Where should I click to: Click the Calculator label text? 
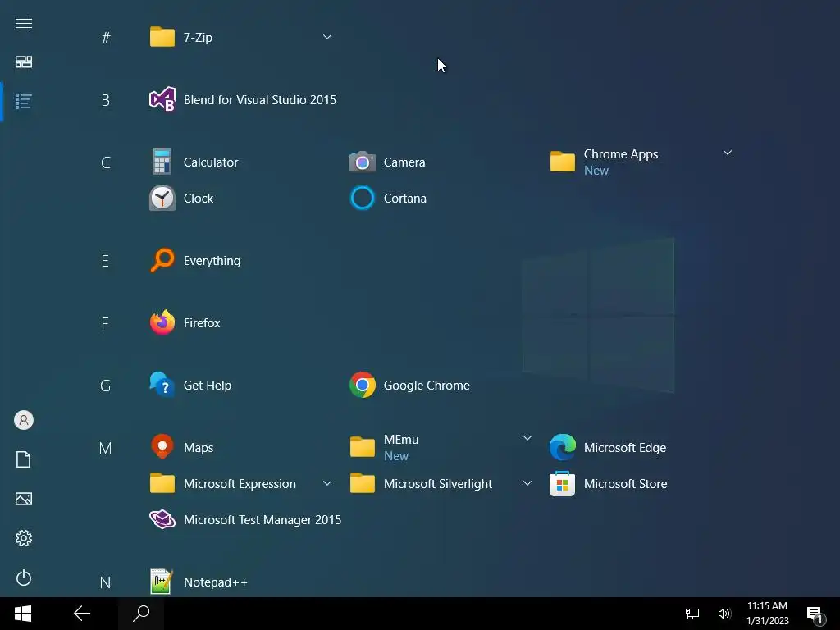pos(211,162)
